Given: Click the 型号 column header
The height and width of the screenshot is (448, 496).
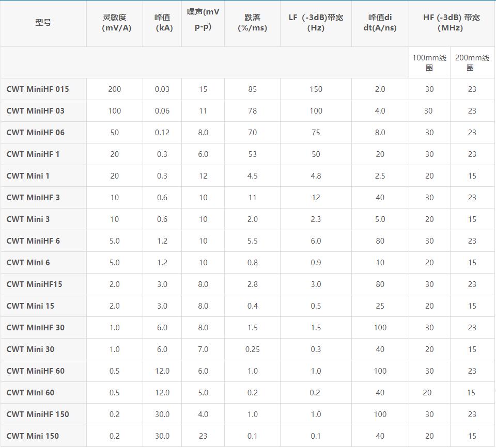Looking at the screenshot, I should pos(43,22).
